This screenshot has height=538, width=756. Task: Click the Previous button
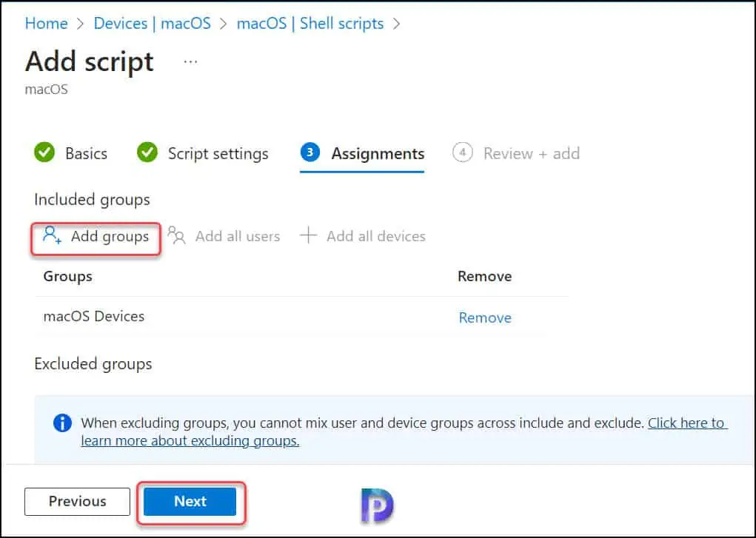tap(77, 501)
